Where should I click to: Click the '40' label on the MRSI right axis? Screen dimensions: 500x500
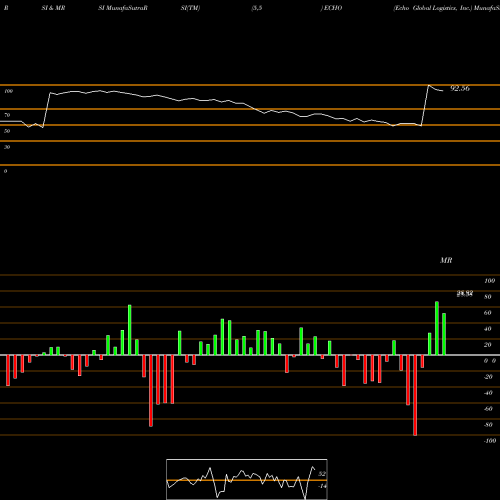pyautogui.click(x=488, y=329)
